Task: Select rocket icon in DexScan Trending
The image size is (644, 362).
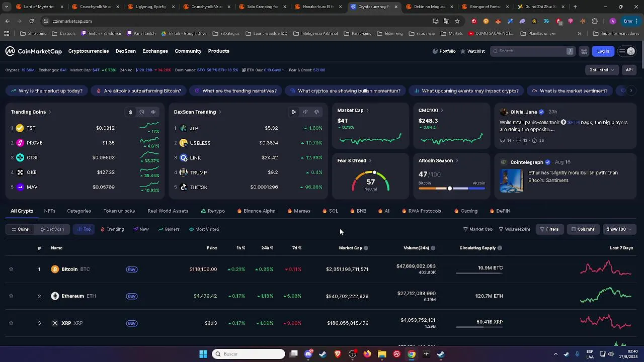Action: pyautogui.click(x=305, y=112)
